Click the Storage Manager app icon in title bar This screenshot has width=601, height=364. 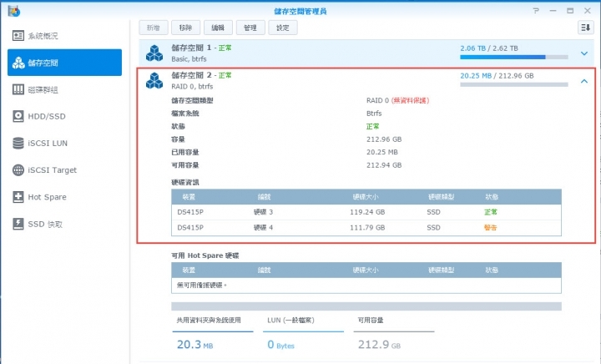point(14,11)
